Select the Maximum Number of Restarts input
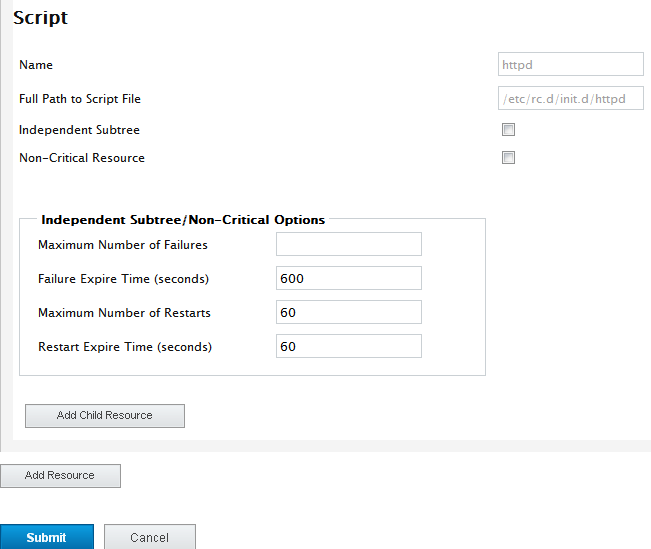Image resolution: width=651 pixels, height=549 pixels. (349, 312)
